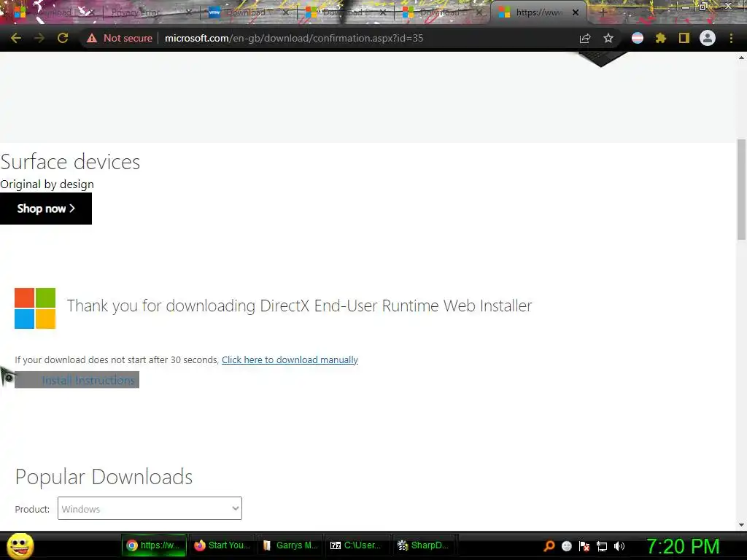This screenshot has width=747, height=560.
Task: Toggle the browser side panel
Action: coord(684,38)
